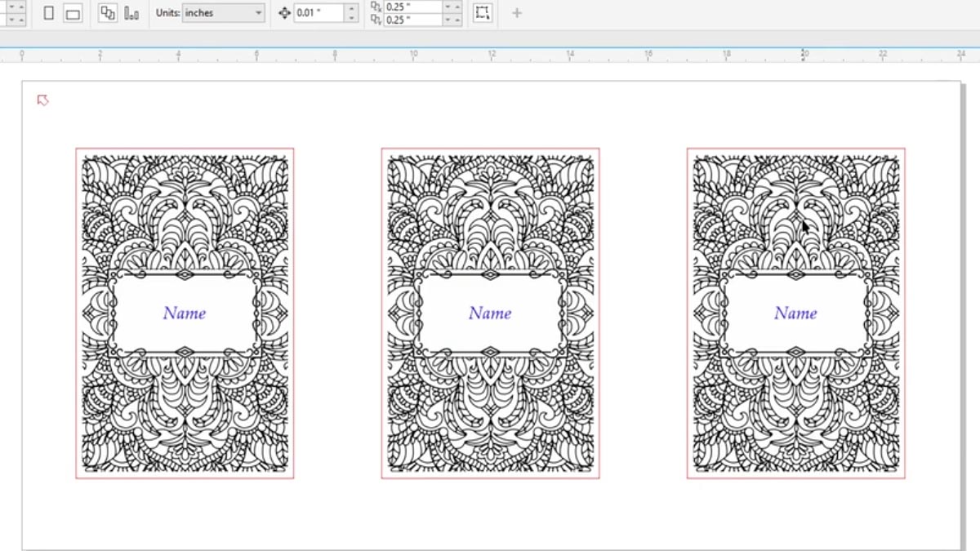Select landscape page orientation
This screenshot has width=980, height=551.
(x=73, y=13)
